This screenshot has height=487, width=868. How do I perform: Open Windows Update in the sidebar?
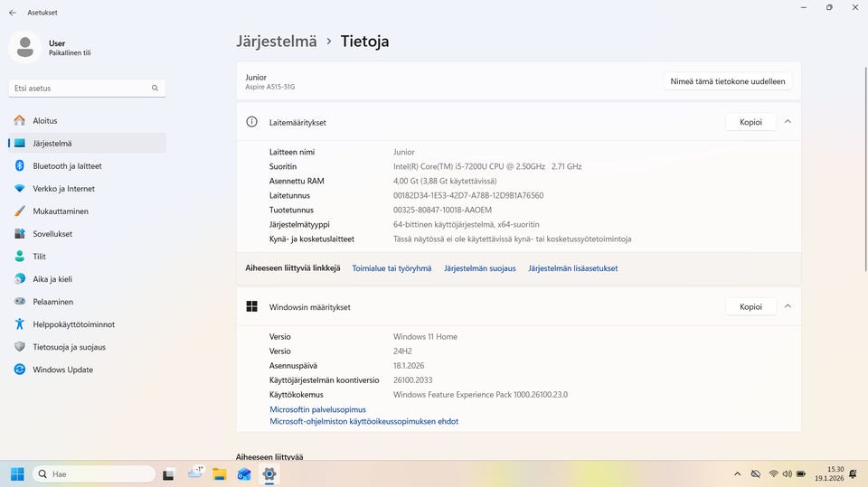coord(87,370)
